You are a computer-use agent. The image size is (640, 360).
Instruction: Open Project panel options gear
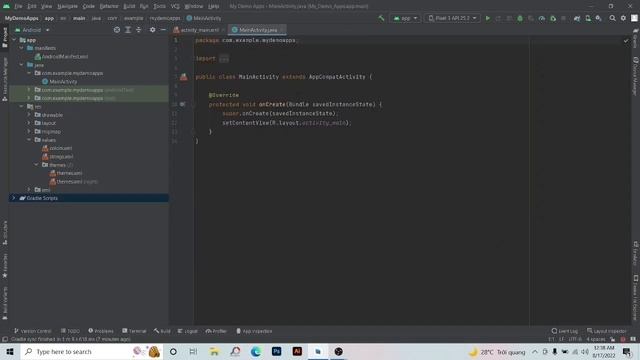(x=152, y=30)
